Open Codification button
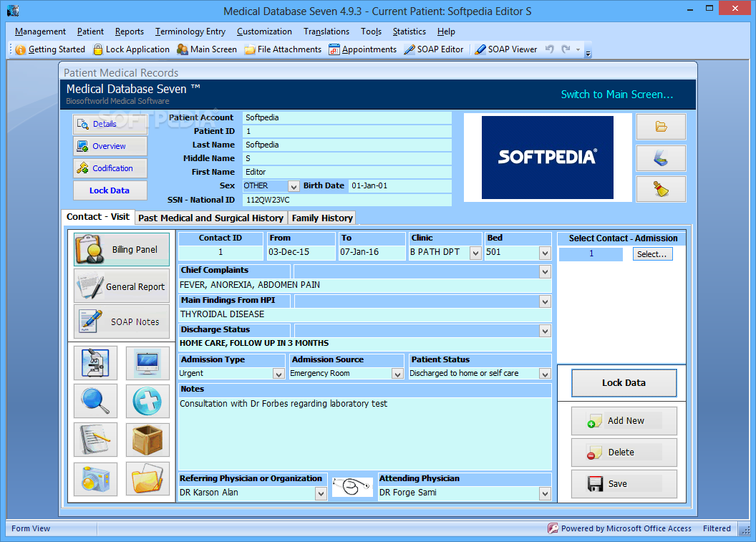 [110, 168]
